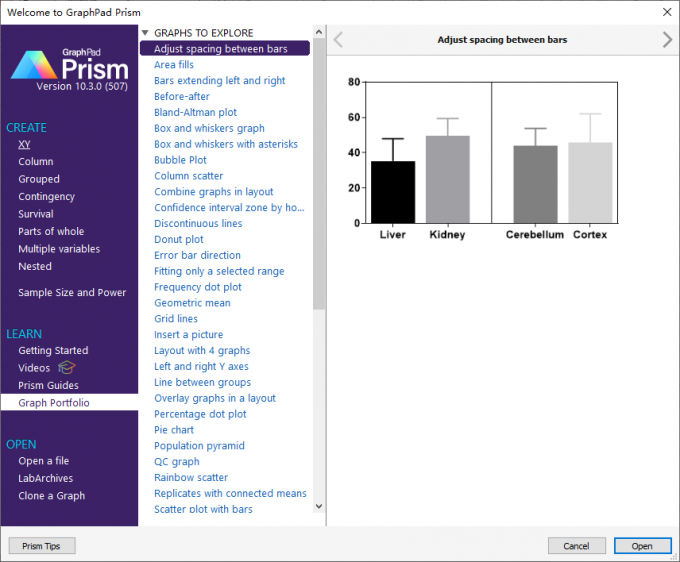Select Line between groups

(203, 382)
